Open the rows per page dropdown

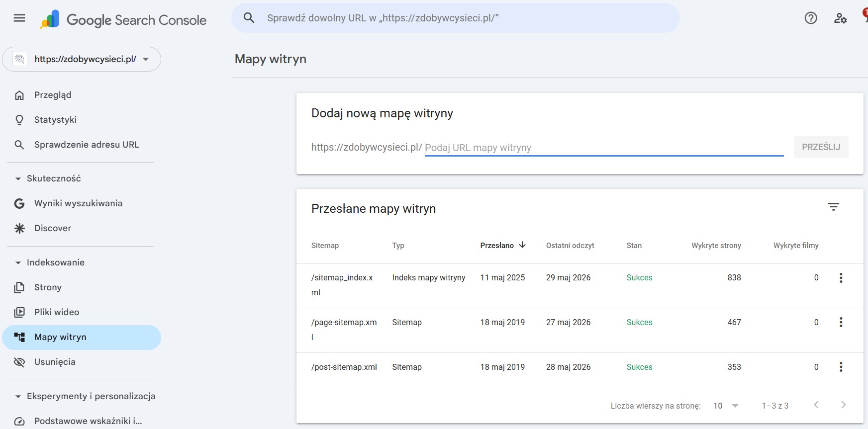click(x=726, y=406)
